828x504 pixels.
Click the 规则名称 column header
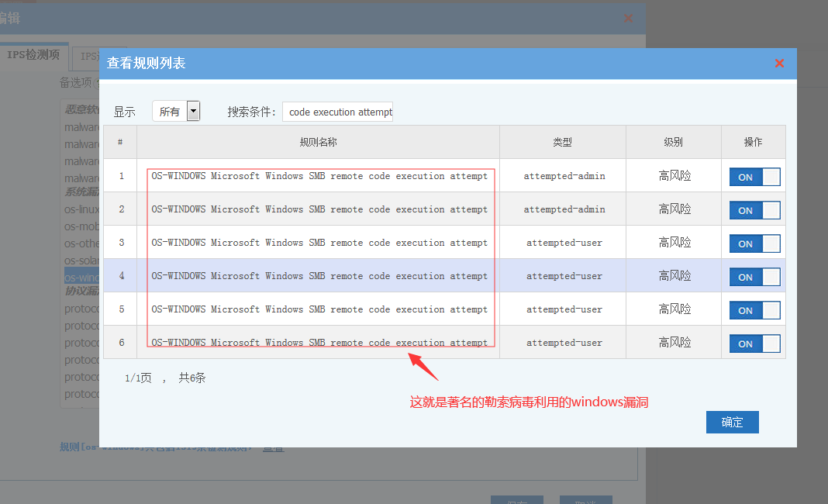318,142
